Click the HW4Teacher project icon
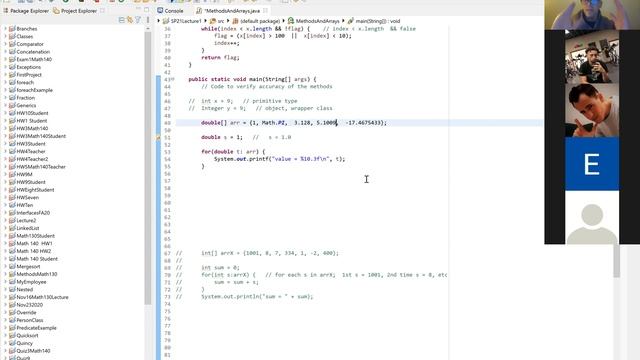 12,151
